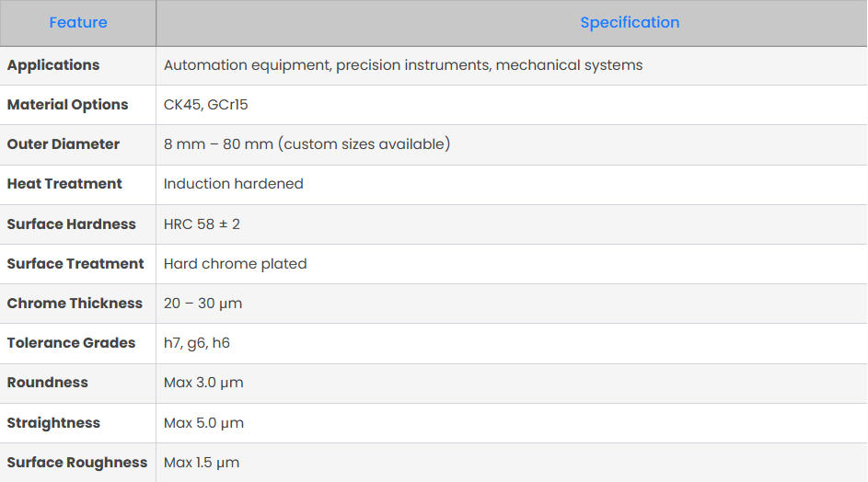Image resolution: width=868 pixels, height=482 pixels.
Task: Select the CK45, GCr15 material value
Action: [206, 105]
